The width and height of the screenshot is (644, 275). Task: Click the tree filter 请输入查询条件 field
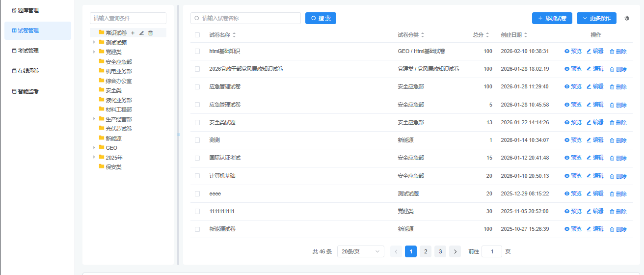click(128, 18)
